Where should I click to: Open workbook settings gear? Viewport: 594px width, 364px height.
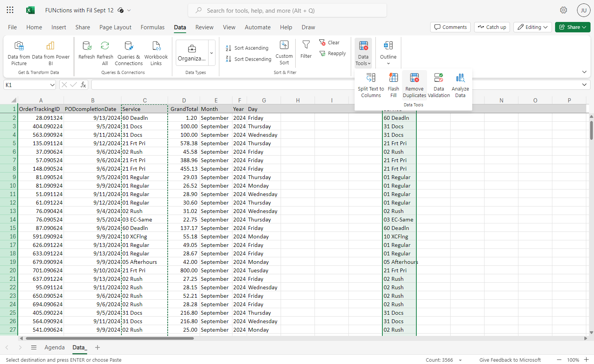[x=564, y=10]
